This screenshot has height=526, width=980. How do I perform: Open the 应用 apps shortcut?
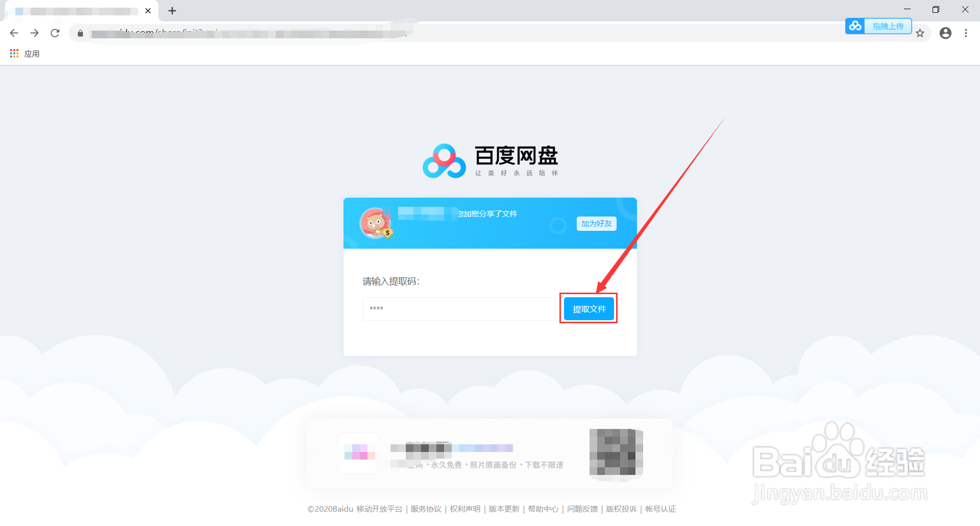click(x=24, y=53)
